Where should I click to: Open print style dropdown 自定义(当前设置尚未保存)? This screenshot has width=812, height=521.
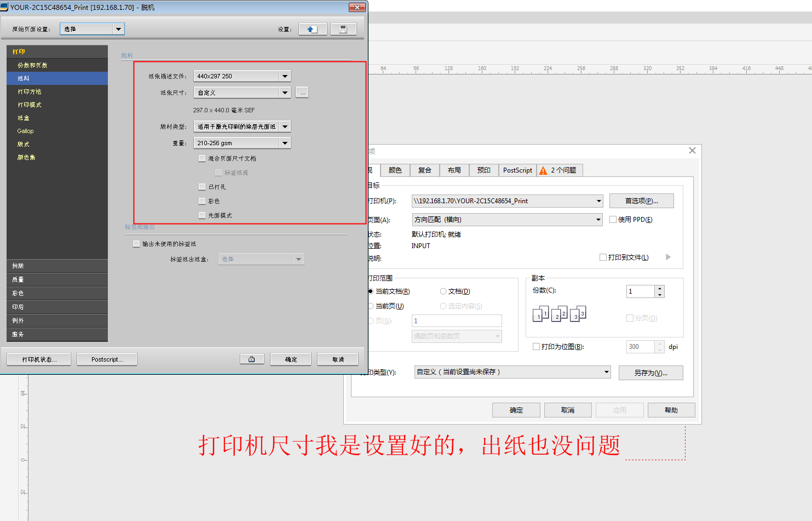[x=512, y=372]
